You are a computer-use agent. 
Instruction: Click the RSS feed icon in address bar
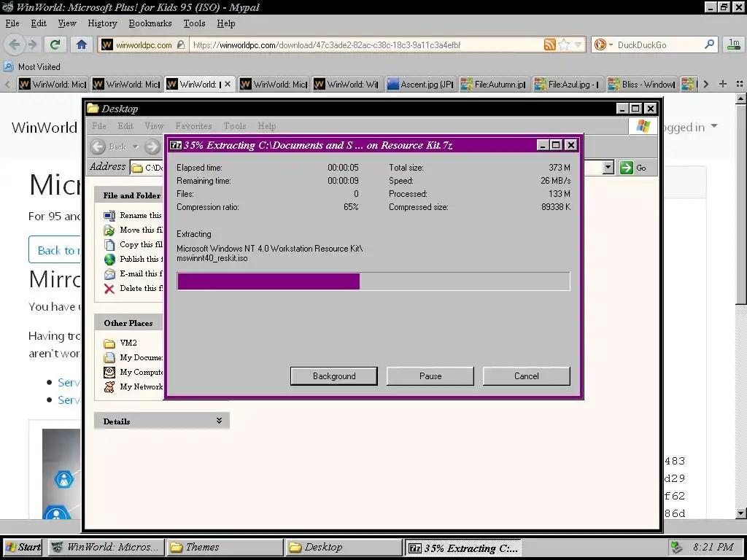[x=550, y=44]
